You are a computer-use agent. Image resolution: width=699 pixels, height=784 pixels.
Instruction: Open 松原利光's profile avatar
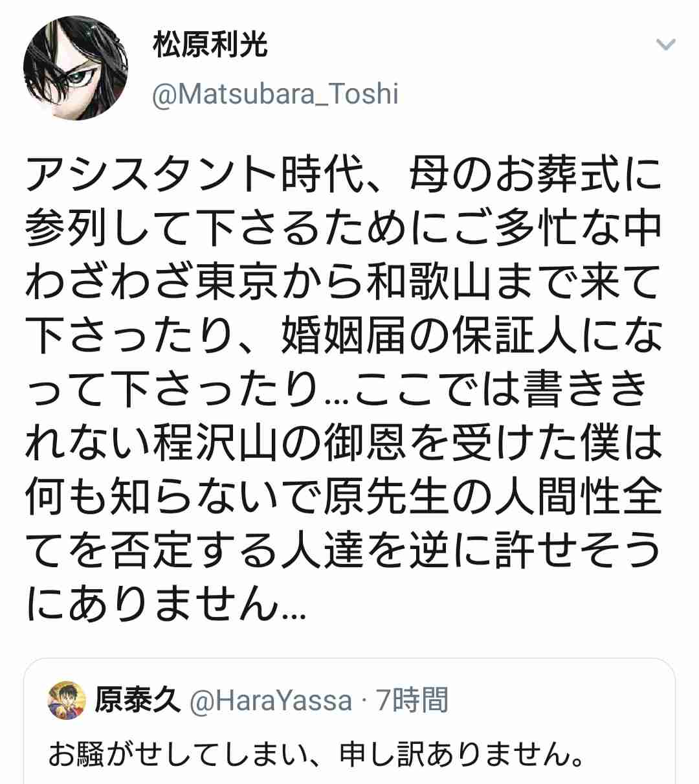tap(75, 68)
